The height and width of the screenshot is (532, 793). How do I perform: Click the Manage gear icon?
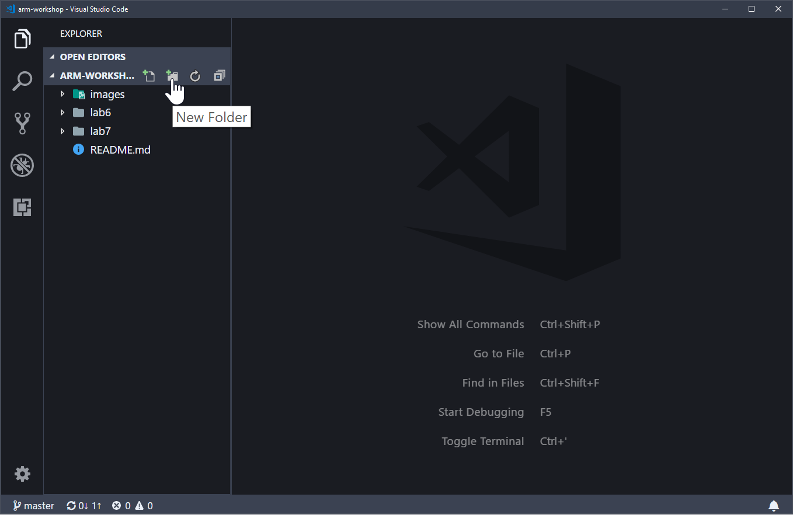point(22,474)
